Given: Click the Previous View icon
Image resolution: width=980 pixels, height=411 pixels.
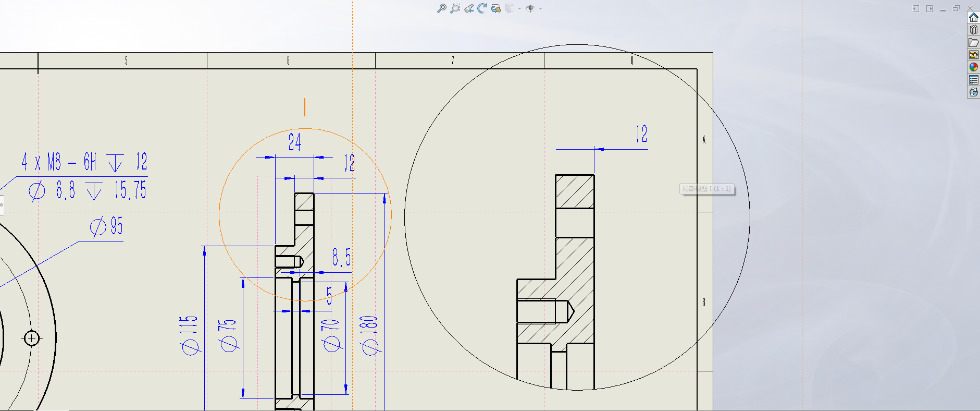Looking at the screenshot, I should [469, 8].
